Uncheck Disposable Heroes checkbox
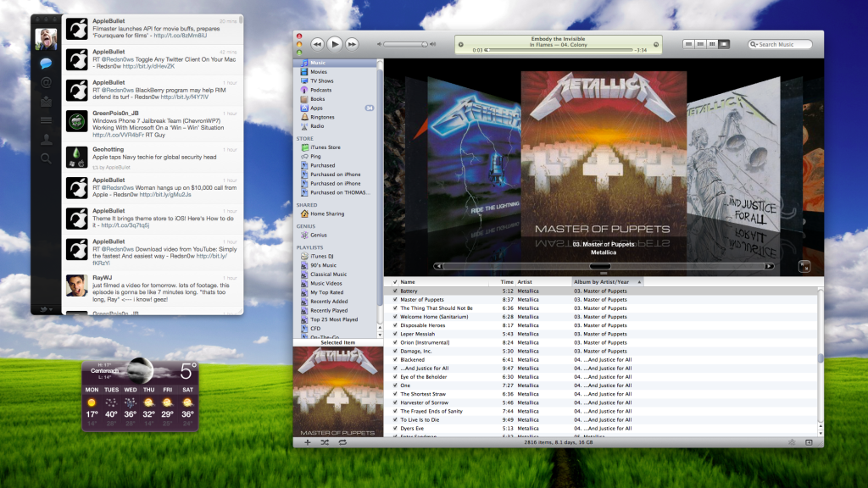Screen dimensions: 868x488 (x=395, y=325)
